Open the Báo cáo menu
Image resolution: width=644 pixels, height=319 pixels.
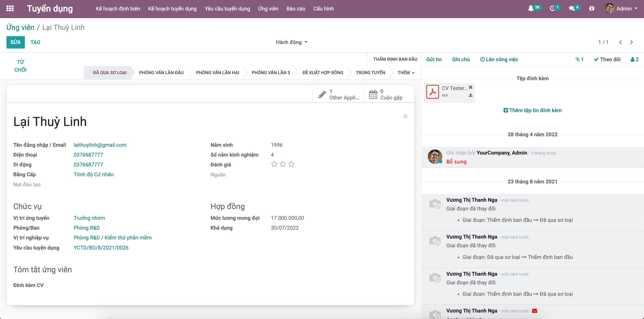coord(296,8)
